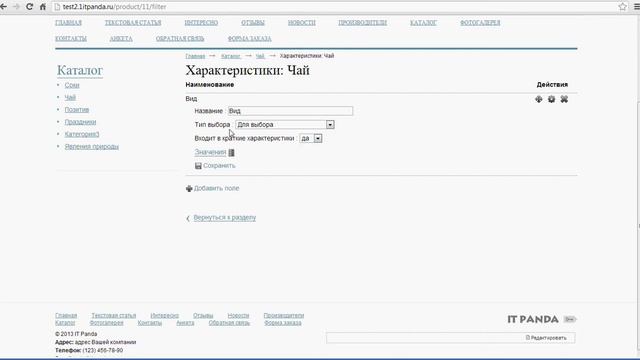Open КАТАЛОГ in the top menu
The width and height of the screenshot is (640, 360).
pos(423,23)
